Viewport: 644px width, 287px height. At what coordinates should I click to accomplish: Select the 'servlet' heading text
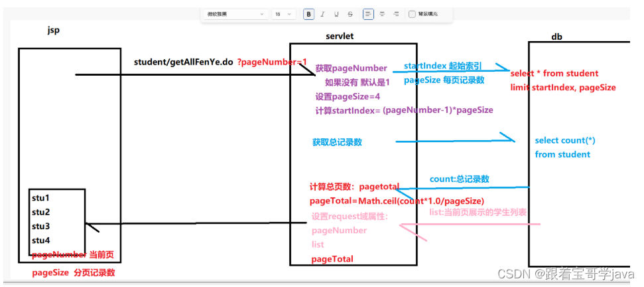[340, 36]
